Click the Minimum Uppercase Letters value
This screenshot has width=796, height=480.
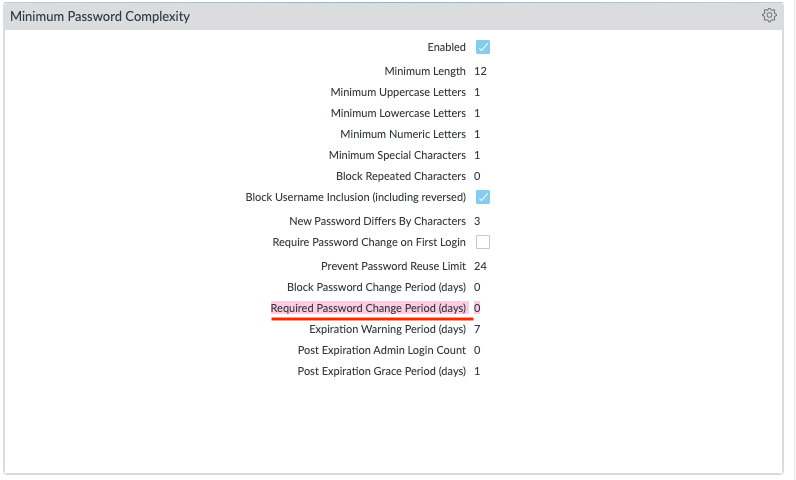(477, 93)
